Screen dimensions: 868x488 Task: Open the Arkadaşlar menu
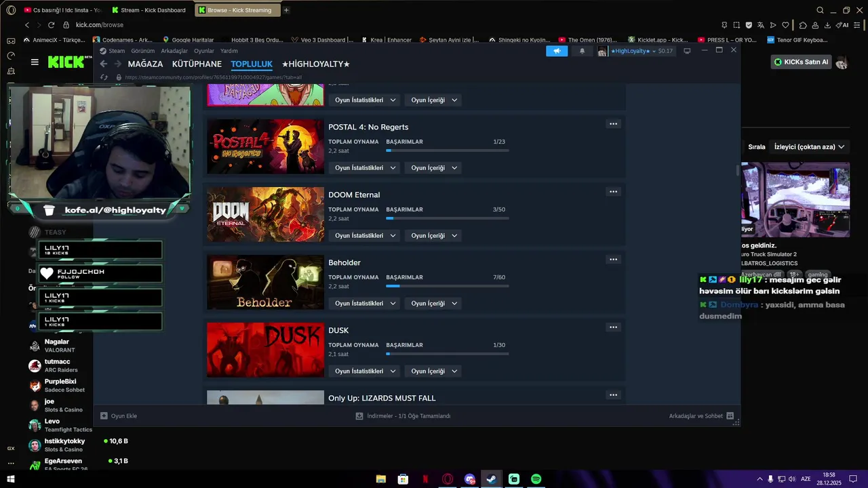[x=174, y=51]
